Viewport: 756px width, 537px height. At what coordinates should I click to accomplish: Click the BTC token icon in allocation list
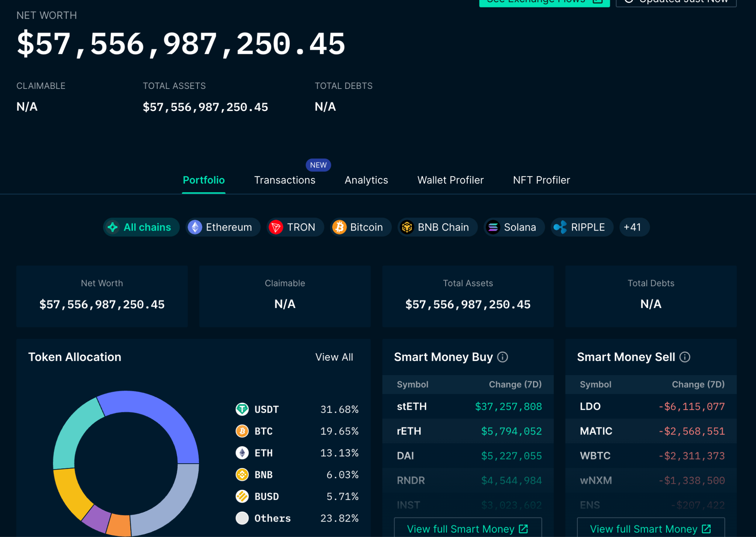pos(242,431)
